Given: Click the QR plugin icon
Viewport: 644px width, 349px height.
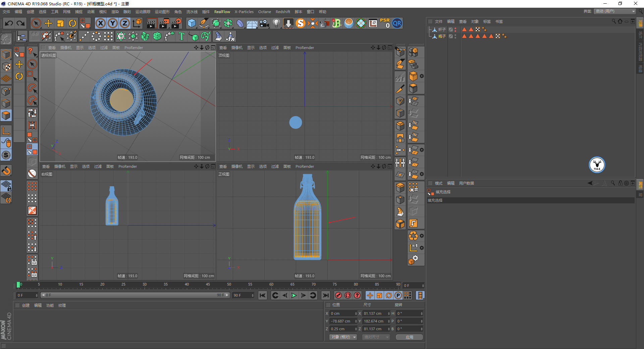Looking at the screenshot, I should 397,23.
